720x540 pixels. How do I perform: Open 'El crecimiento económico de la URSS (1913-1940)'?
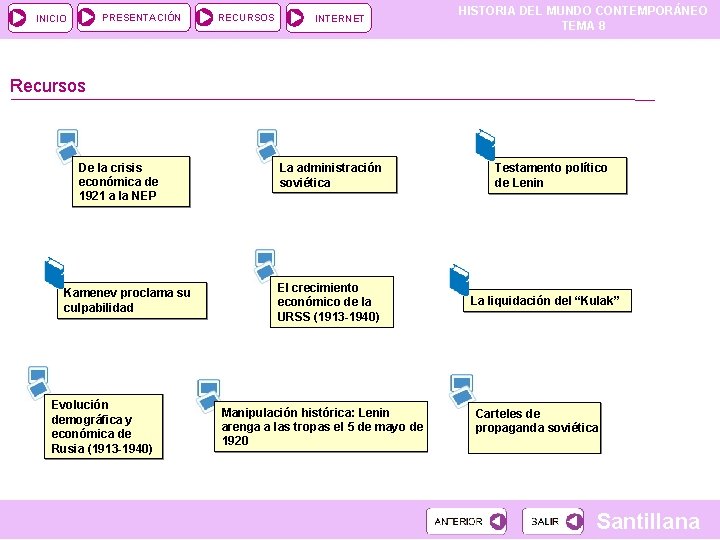coord(332,302)
